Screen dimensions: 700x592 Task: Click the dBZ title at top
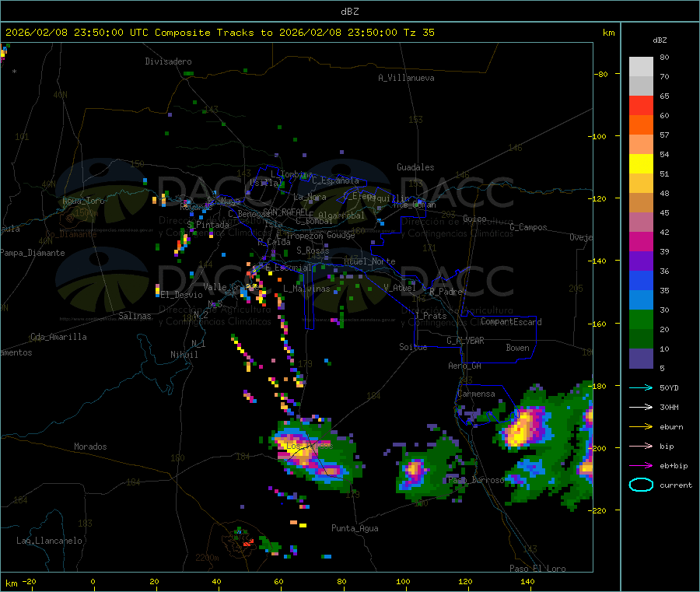pos(349,12)
